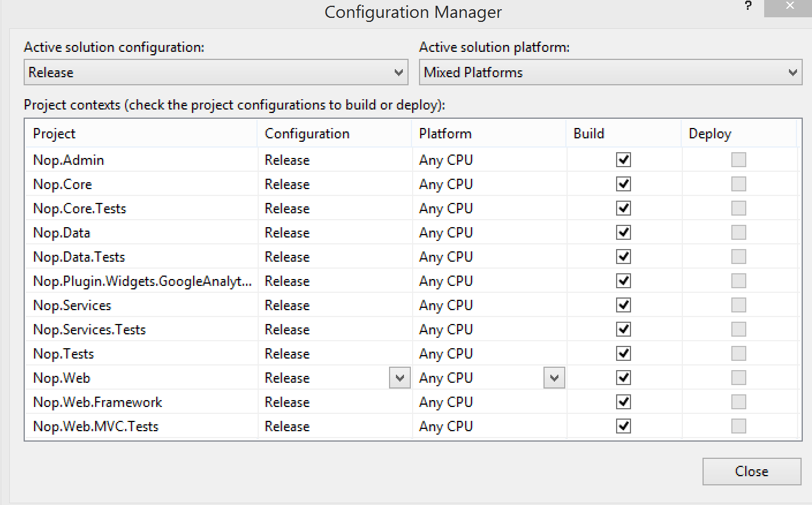Select the Nop.Web.Framework project row
812x505 pixels.
[97, 402]
